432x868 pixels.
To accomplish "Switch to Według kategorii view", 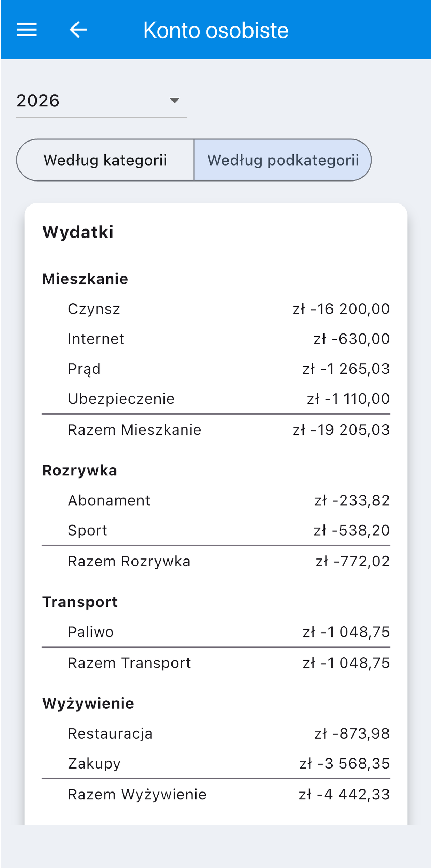I will click(x=105, y=160).
